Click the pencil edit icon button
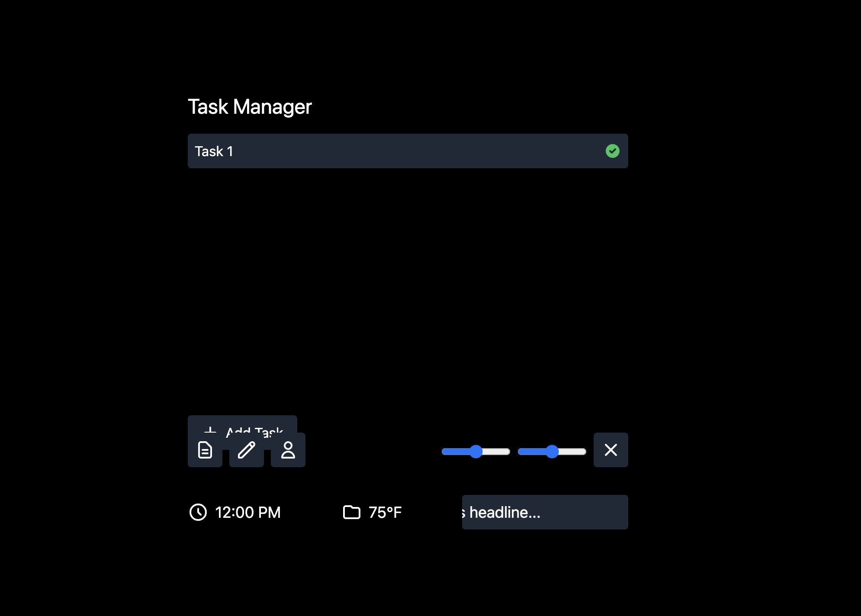The height and width of the screenshot is (616, 861). pyautogui.click(x=246, y=450)
